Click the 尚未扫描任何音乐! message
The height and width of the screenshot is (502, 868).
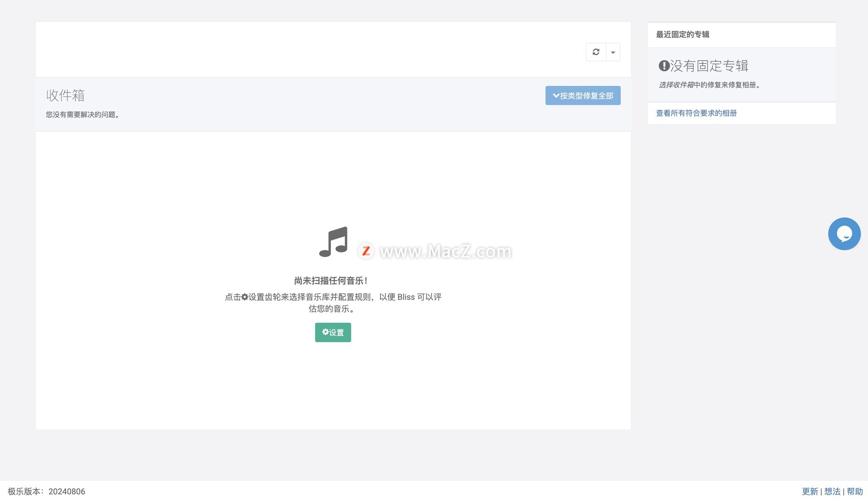331,281
